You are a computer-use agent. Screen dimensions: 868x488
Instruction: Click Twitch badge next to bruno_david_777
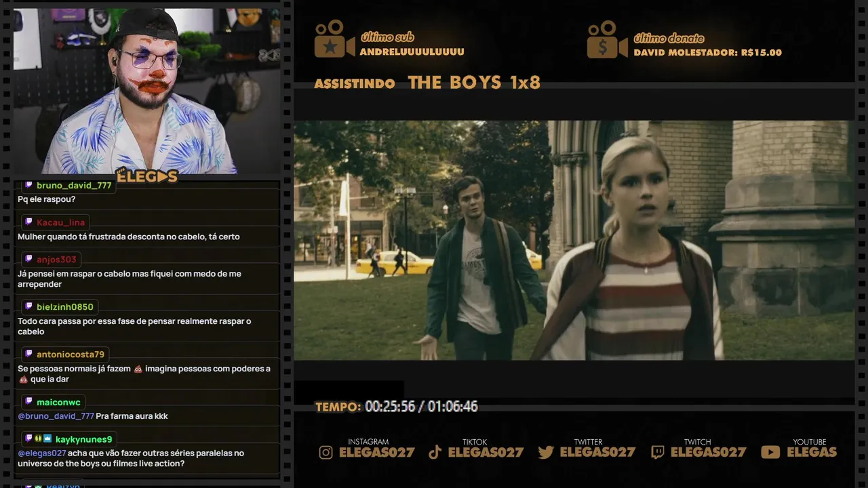tap(28, 185)
